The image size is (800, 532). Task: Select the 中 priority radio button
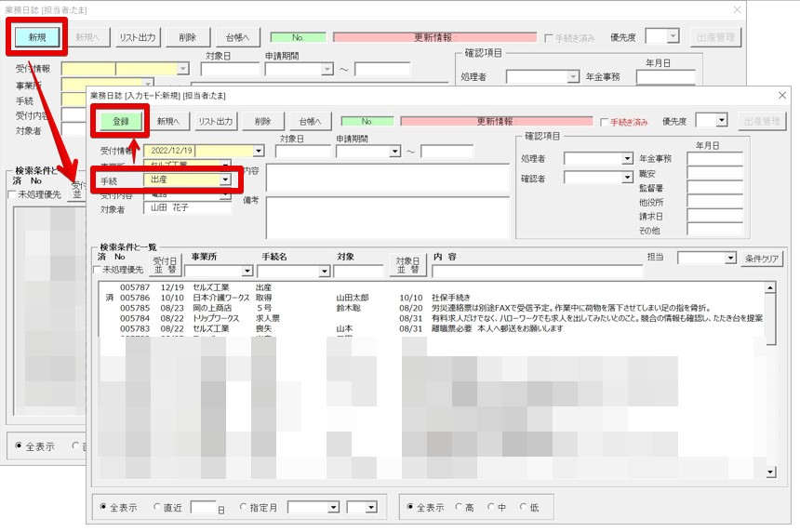490,507
